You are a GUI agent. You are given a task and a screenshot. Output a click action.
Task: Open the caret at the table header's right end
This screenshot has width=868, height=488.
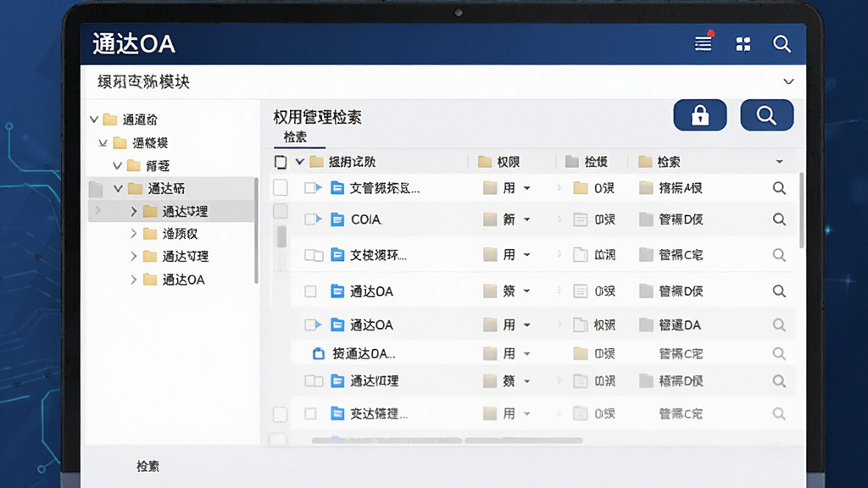780,162
